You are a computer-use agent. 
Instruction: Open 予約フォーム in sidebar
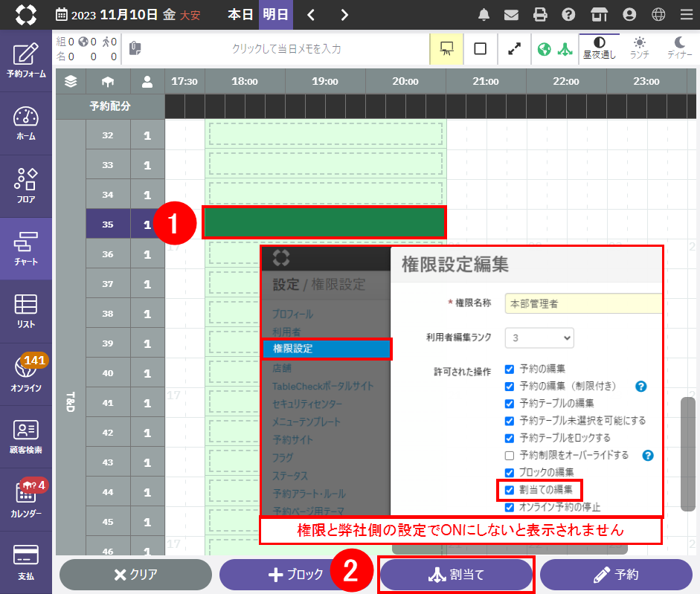[26, 61]
